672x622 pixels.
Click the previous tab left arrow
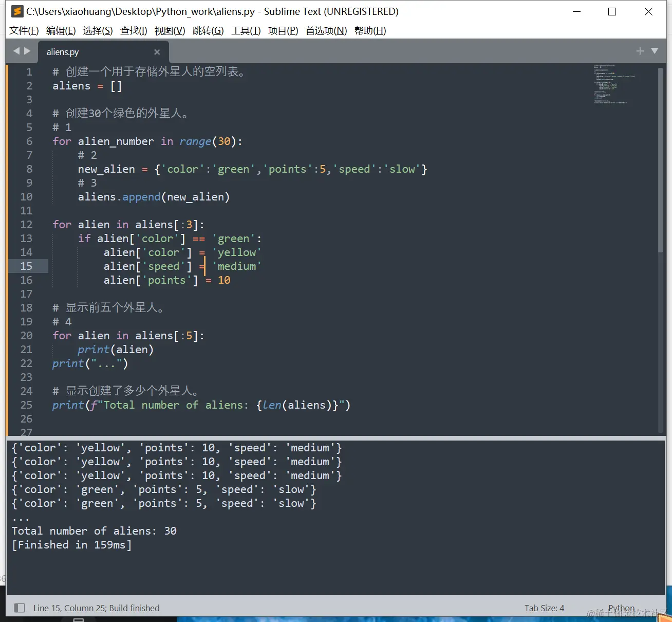pos(16,51)
